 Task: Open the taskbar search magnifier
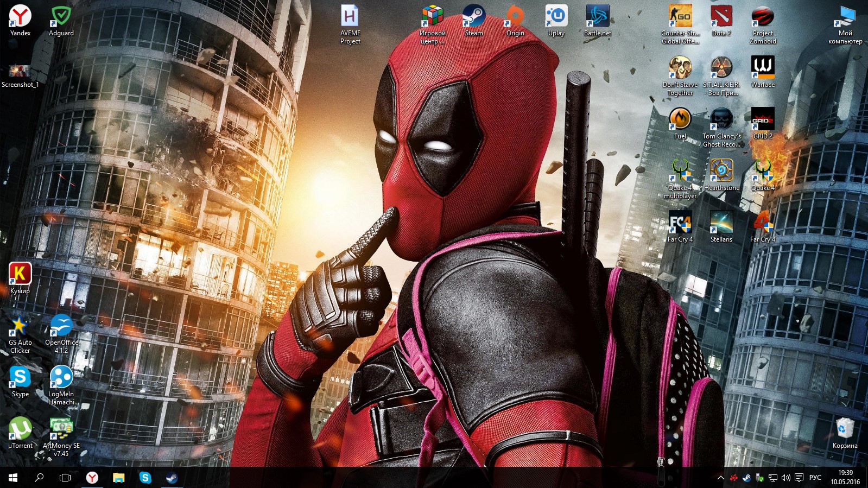[x=39, y=478]
